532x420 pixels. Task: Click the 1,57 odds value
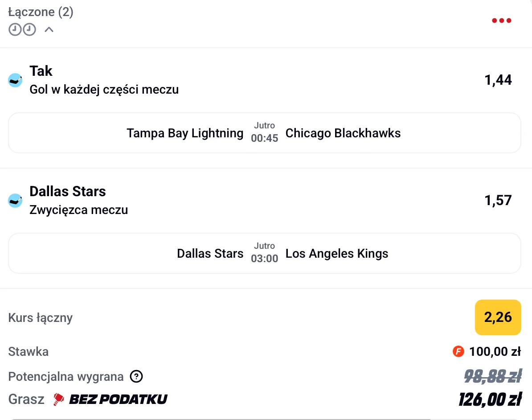click(498, 201)
